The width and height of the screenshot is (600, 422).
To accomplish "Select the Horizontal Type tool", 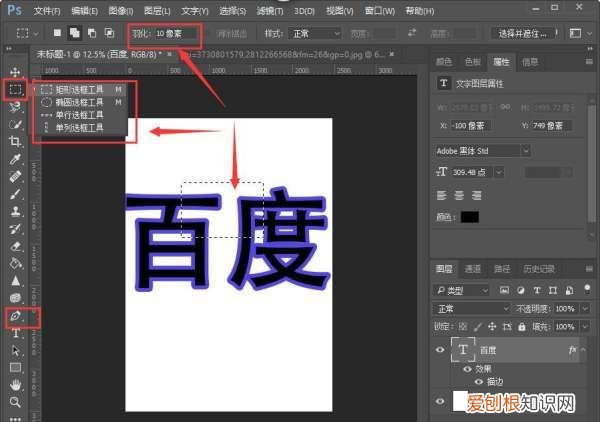I will click(15, 333).
